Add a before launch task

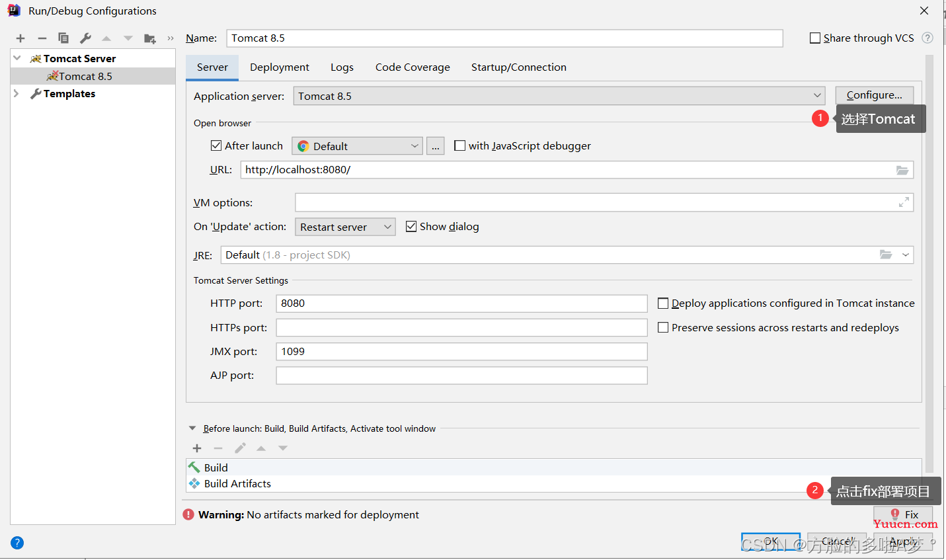(197, 448)
